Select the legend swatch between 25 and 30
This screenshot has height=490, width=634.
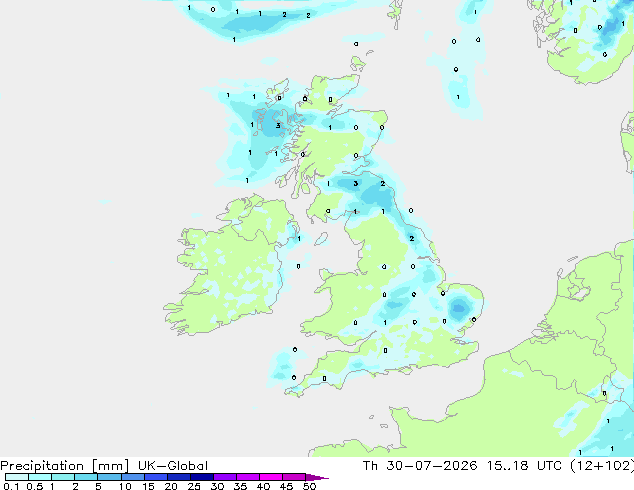[x=201, y=477]
